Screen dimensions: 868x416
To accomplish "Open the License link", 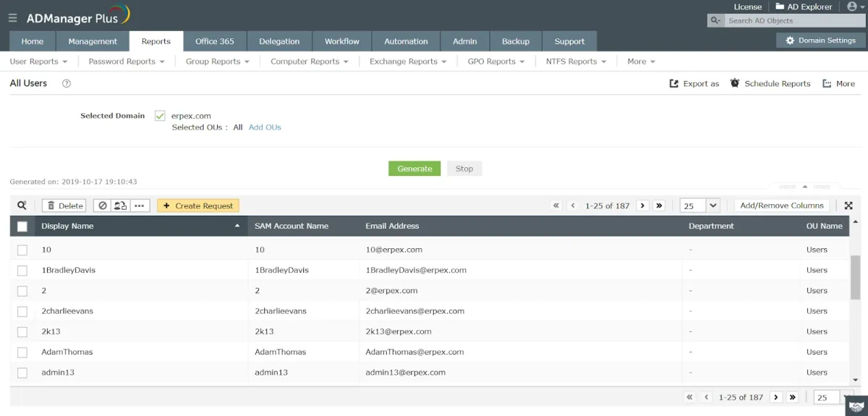I will tap(747, 7).
